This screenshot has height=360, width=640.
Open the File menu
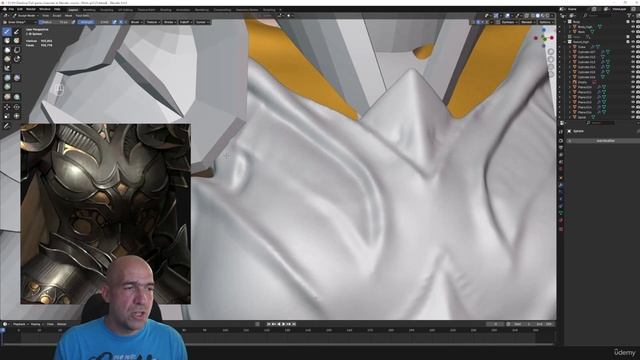11,9
